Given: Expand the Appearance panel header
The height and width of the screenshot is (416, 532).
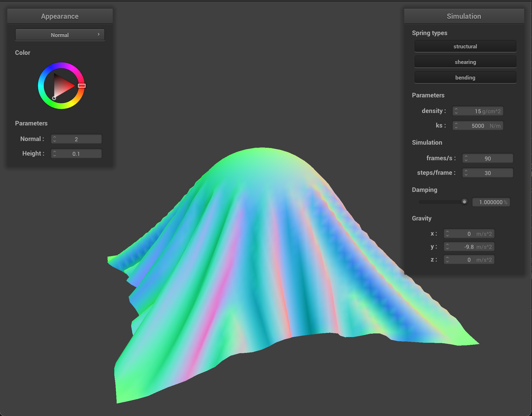Looking at the screenshot, I should [60, 16].
